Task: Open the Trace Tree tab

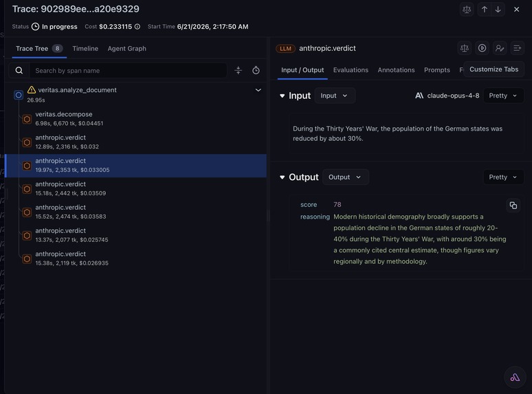Action: click(x=39, y=49)
